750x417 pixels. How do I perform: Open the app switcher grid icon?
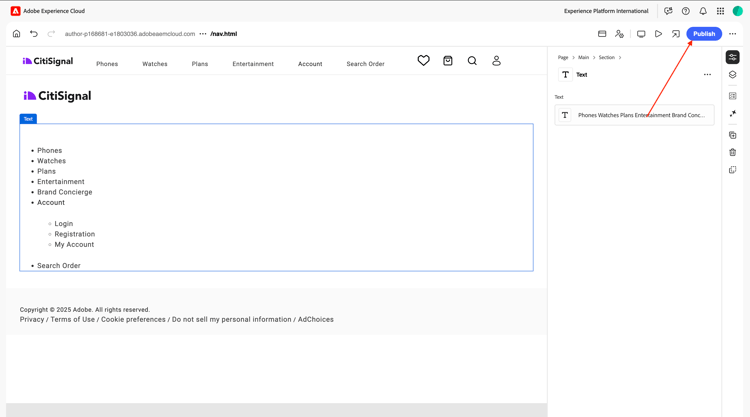[x=720, y=11]
